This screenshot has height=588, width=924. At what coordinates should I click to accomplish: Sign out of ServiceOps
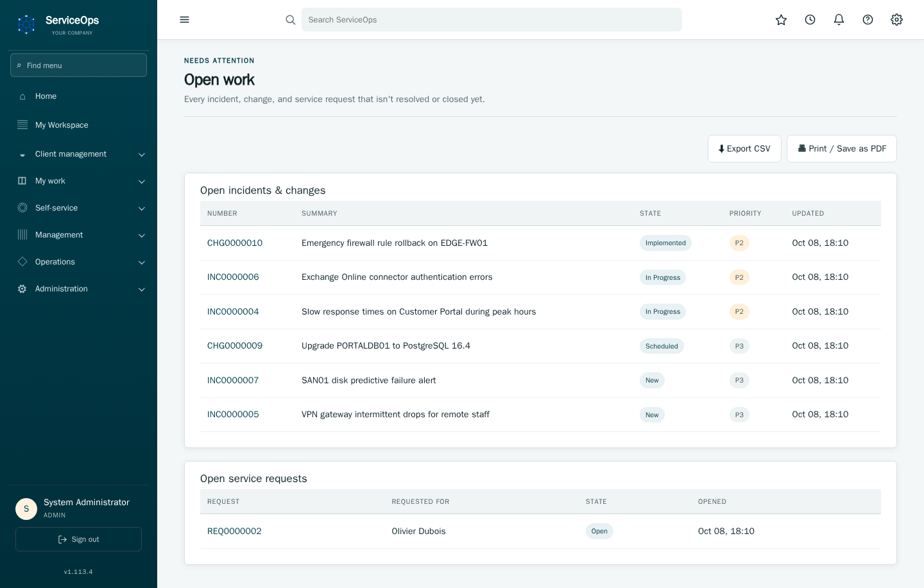78,539
